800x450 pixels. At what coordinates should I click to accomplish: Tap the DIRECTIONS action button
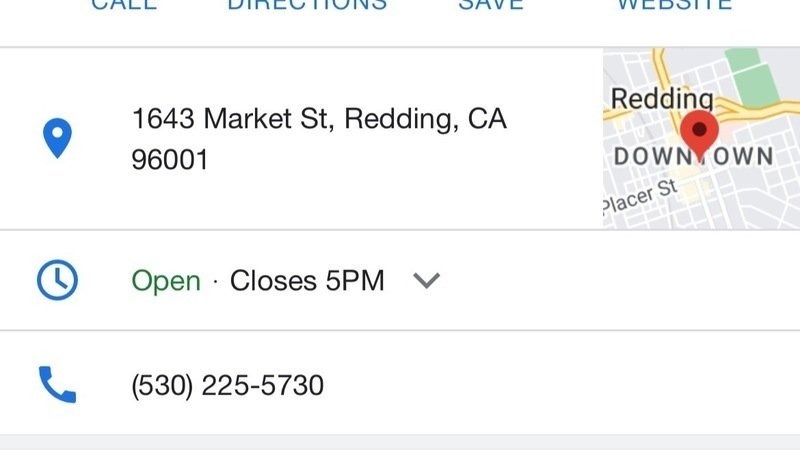(307, 6)
